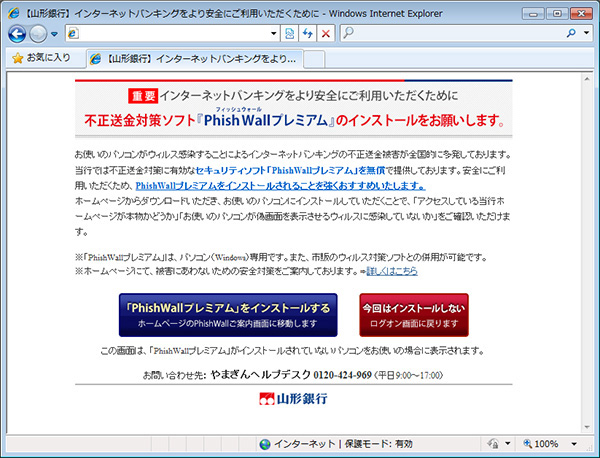Click the Internet Explorer icon in title bar
This screenshot has width=600, height=458.
click(x=14, y=13)
